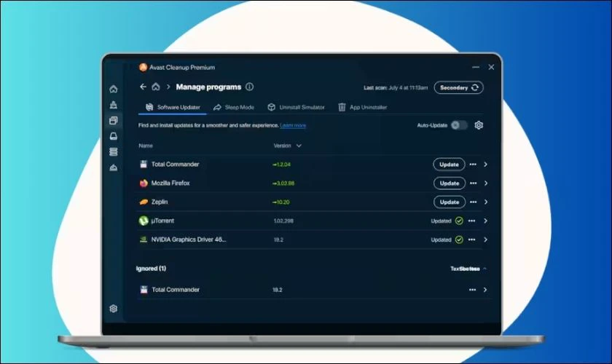Click the home breadcrumb icon
The width and height of the screenshot is (612, 364).
[x=156, y=87]
